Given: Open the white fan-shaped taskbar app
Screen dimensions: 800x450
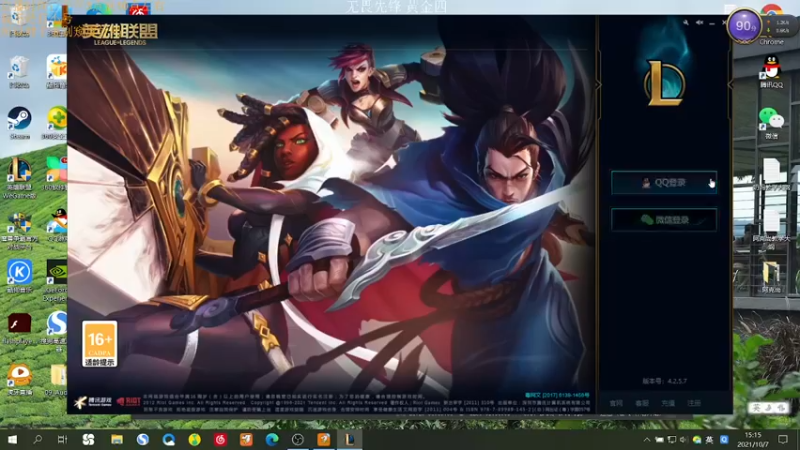Looking at the screenshot, I should coord(88,439).
